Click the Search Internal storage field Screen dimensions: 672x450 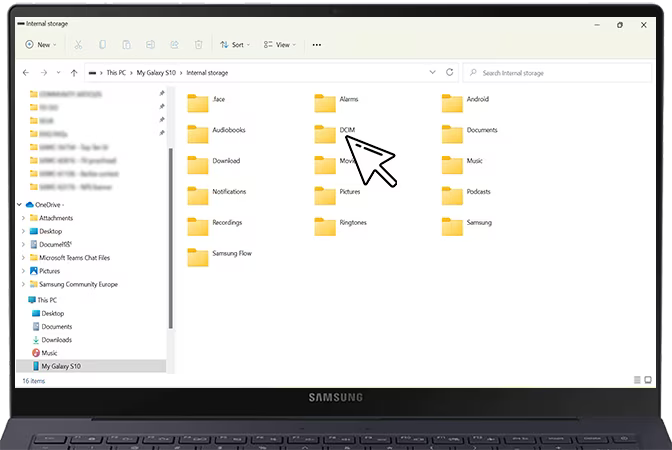tap(557, 73)
